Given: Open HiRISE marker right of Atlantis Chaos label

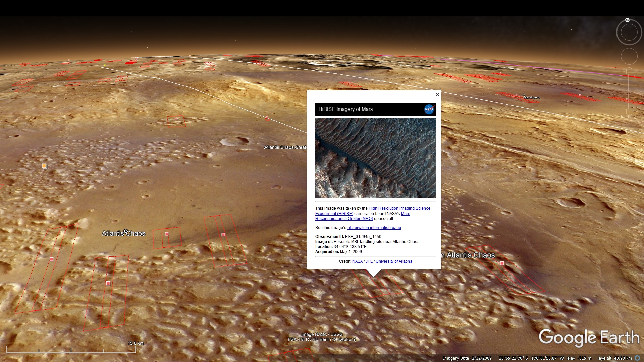Looking at the screenshot, I should 167,234.
